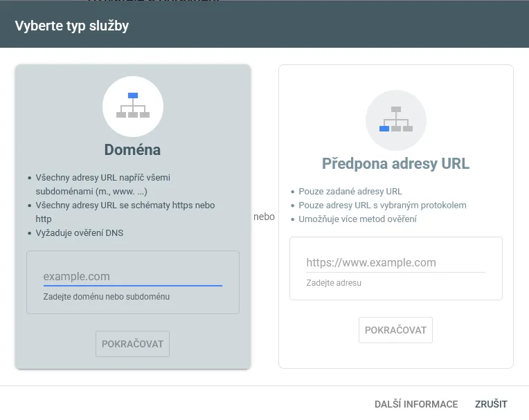Click POKRAČOVAT under the Doména card
The height and width of the screenshot is (420, 529).
point(132,344)
